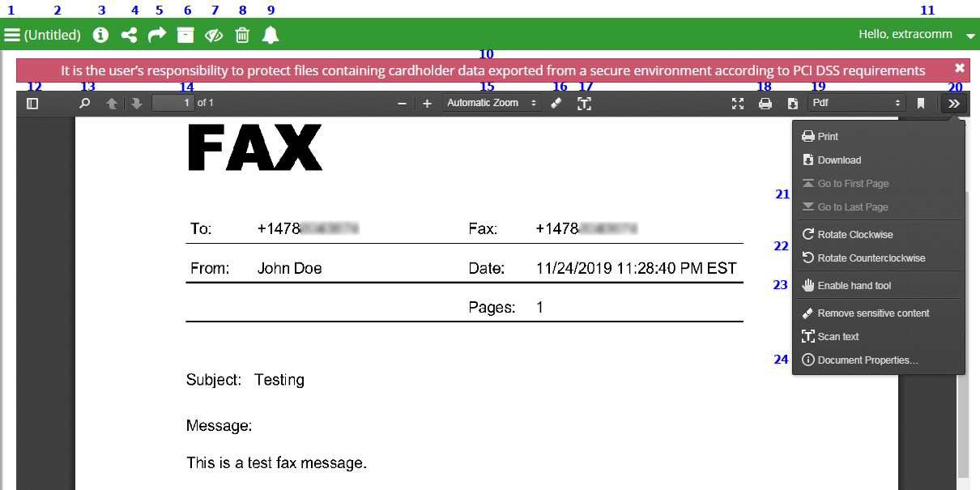Image resolution: width=980 pixels, height=490 pixels.
Task: Click the date 11/24/2019 11:28:40 PM EST
Action: click(x=637, y=268)
